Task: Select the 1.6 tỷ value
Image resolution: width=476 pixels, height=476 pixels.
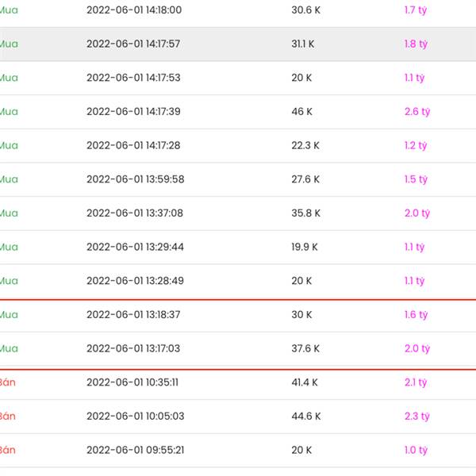Action: (x=416, y=315)
